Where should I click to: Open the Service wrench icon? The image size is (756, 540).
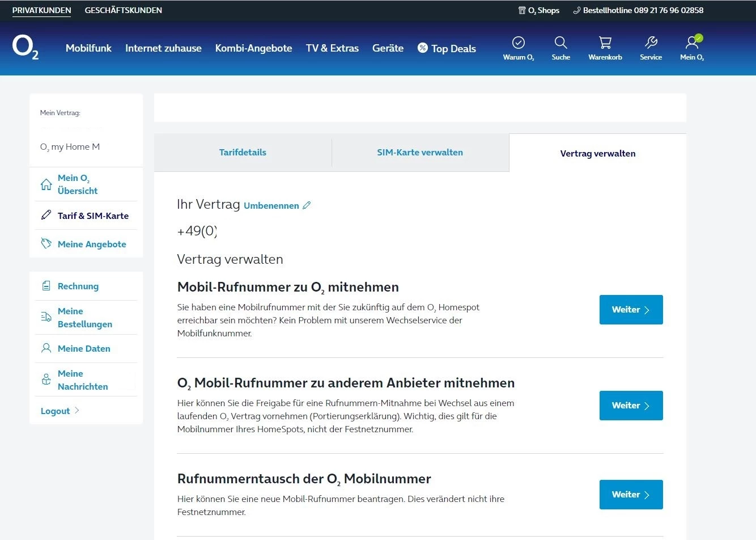[x=651, y=43]
